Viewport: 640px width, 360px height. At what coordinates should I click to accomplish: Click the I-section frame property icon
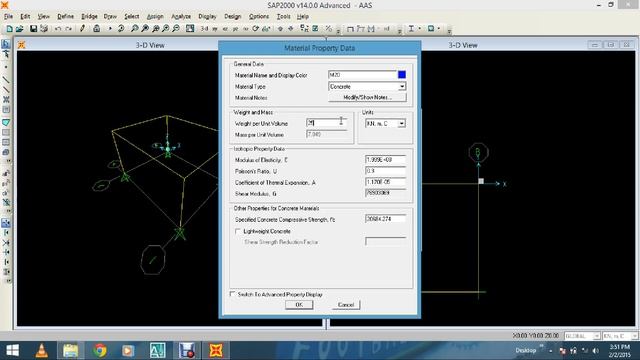click(411, 29)
